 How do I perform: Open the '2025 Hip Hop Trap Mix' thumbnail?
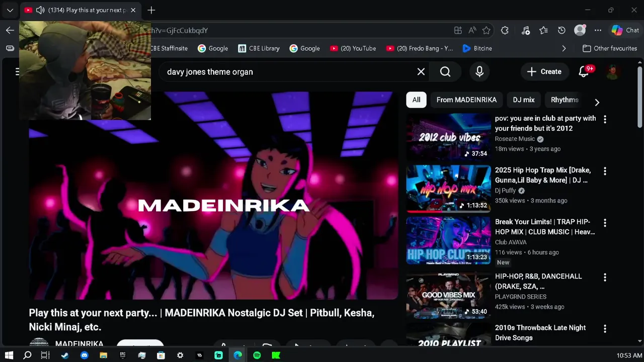pos(448,189)
